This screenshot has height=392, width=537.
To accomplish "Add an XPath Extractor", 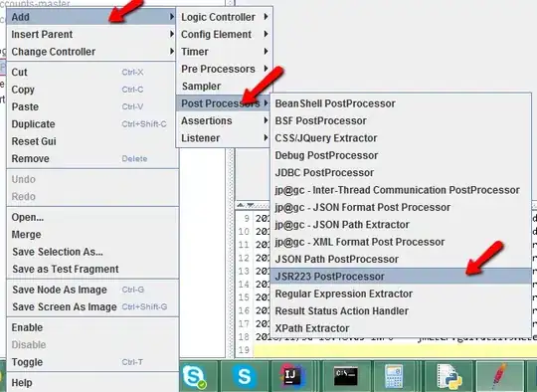I will (402, 328).
